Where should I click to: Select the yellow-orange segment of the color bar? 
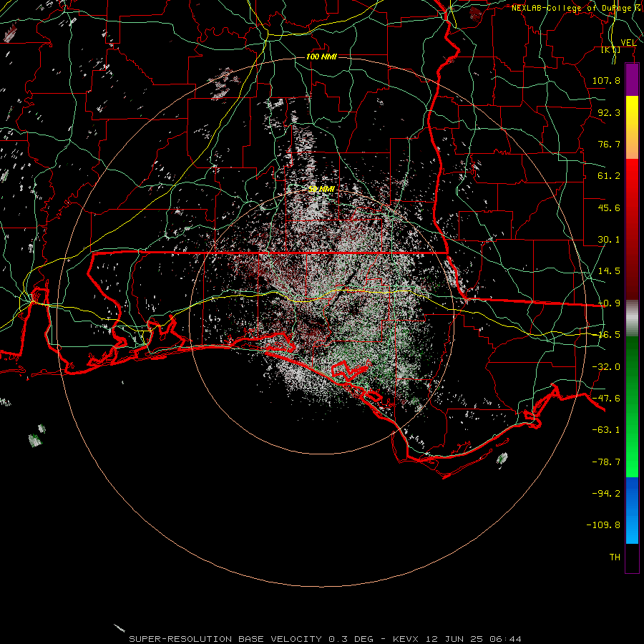[632, 127]
